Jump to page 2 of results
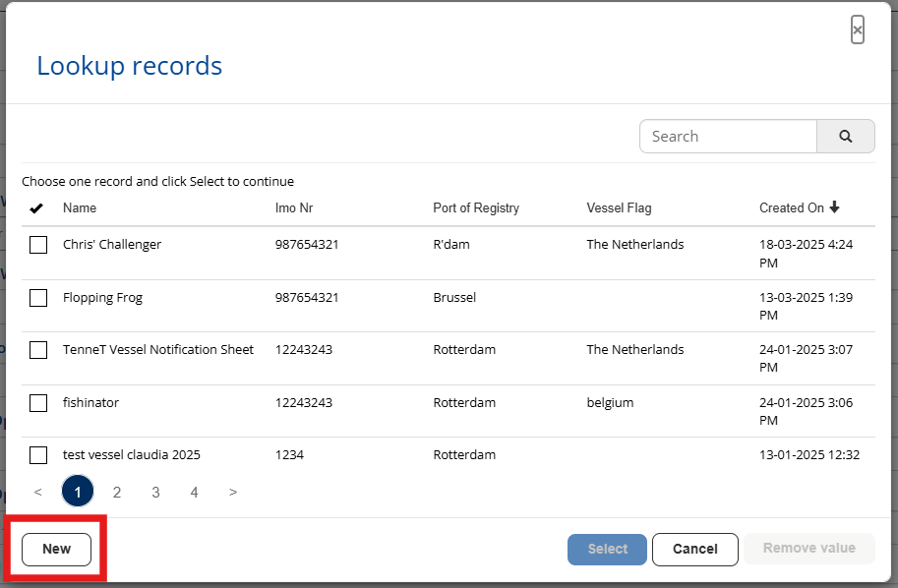Viewport: 898px width, 588px height. [x=117, y=492]
